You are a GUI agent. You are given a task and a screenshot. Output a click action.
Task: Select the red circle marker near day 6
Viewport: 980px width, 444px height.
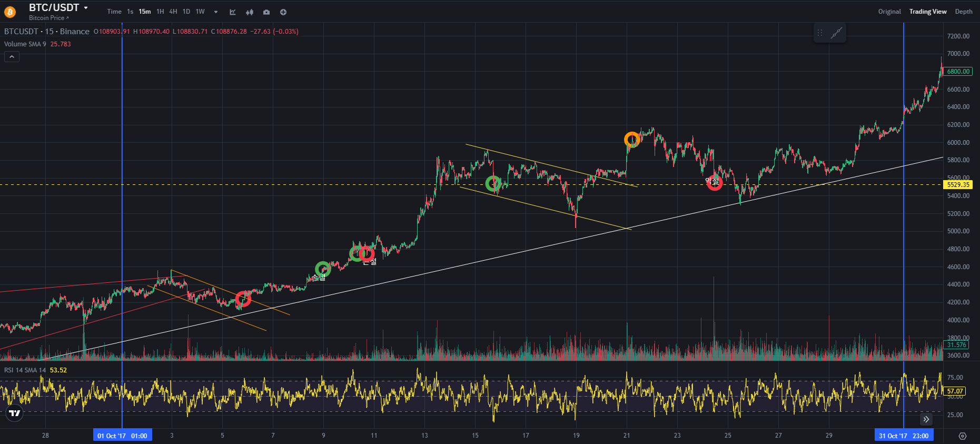[x=243, y=299]
